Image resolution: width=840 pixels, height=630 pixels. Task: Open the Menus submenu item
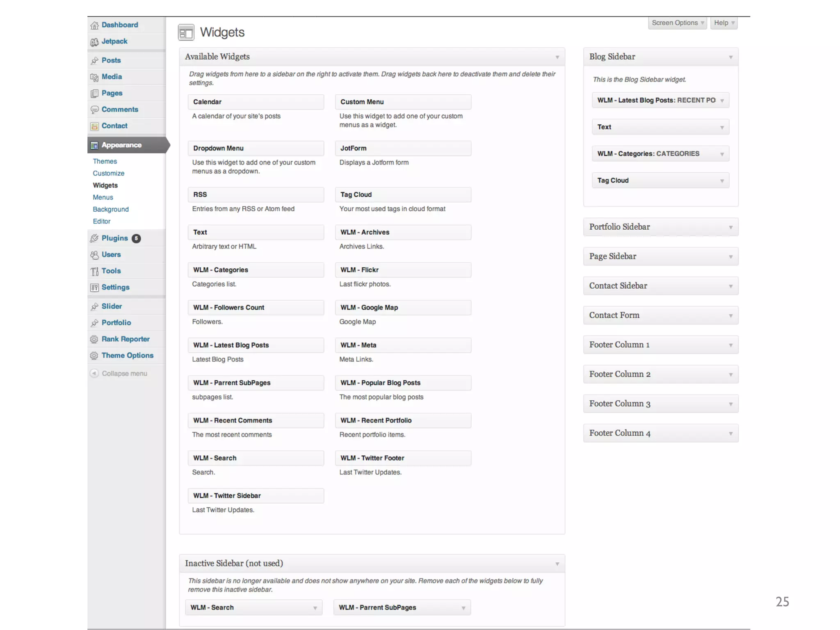pyautogui.click(x=103, y=197)
